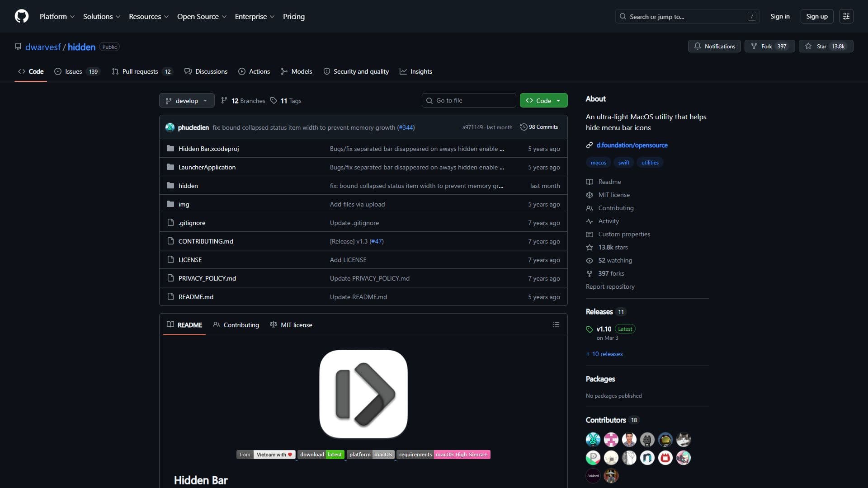The image size is (868, 488).
Task: Open the Hidden Bar app logo image
Action: (363, 394)
